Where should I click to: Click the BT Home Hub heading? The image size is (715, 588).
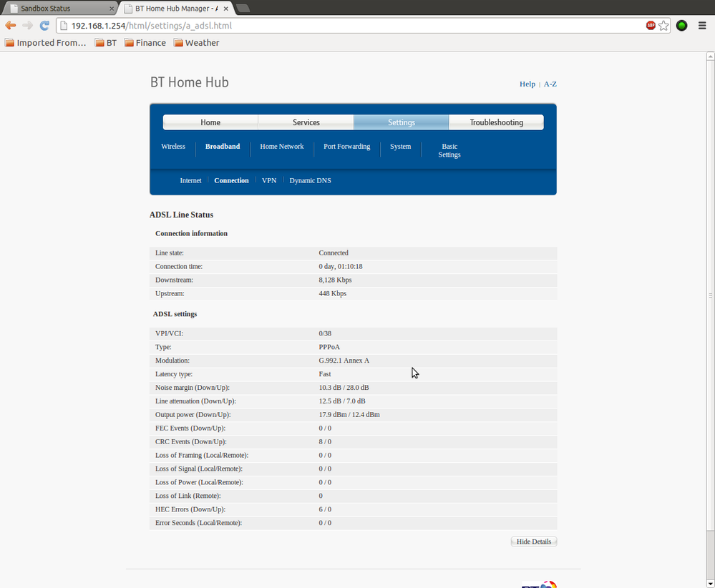pos(190,82)
